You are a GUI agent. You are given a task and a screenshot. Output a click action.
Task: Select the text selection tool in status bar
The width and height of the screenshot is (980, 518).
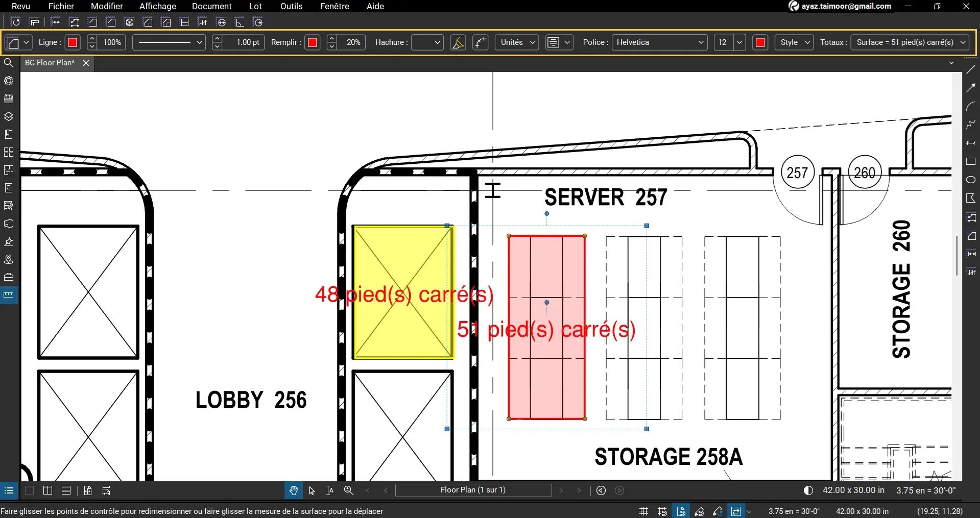(329, 490)
